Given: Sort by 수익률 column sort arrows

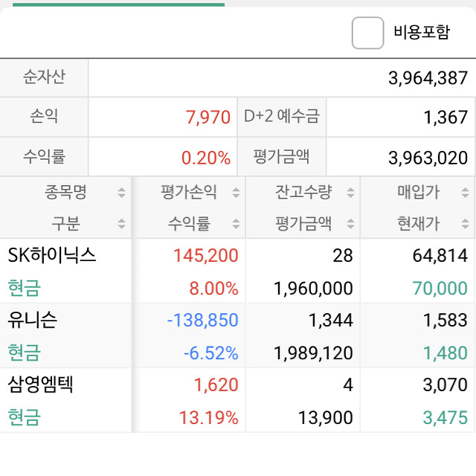Looking at the screenshot, I should [x=236, y=223].
